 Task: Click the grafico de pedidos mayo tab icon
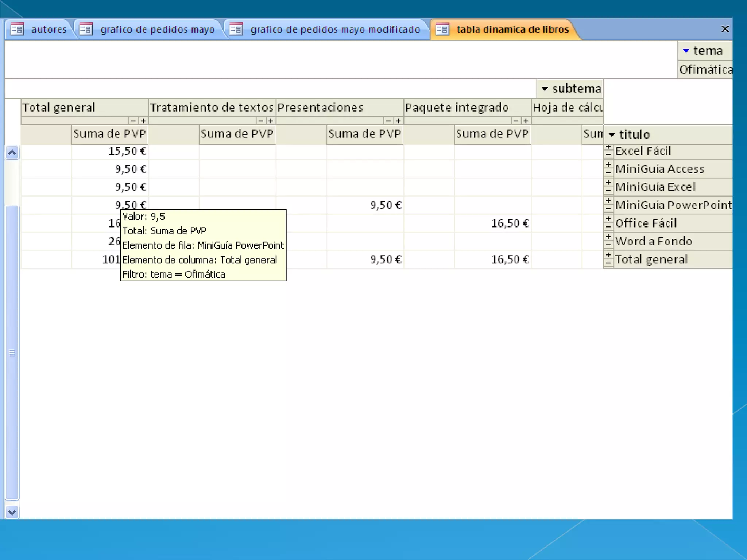click(x=86, y=29)
